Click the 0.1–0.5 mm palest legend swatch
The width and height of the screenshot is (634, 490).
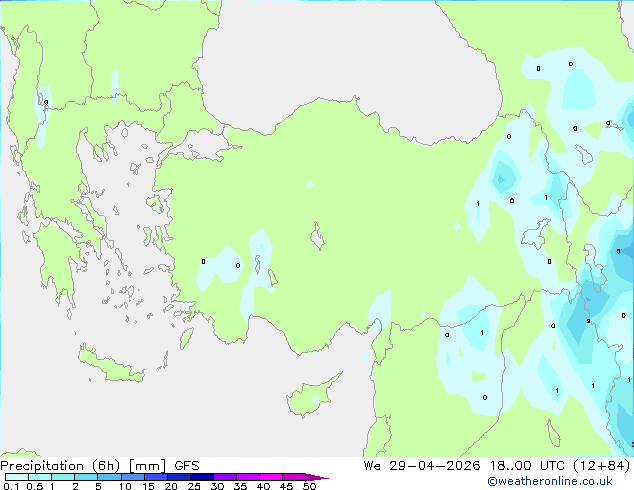(x=17, y=477)
